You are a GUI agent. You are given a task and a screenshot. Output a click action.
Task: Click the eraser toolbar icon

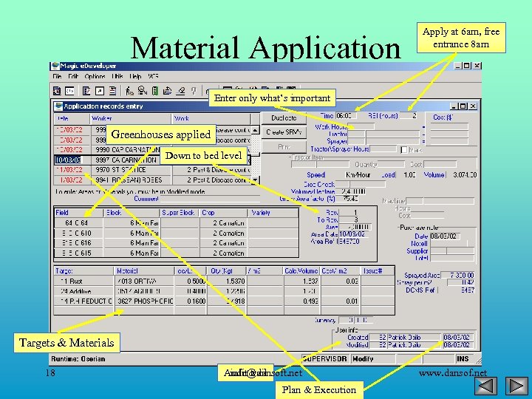[181, 91]
